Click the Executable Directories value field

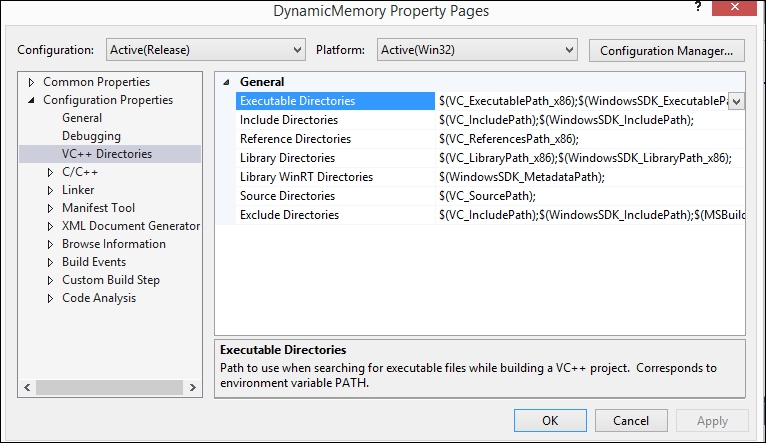tap(581, 101)
